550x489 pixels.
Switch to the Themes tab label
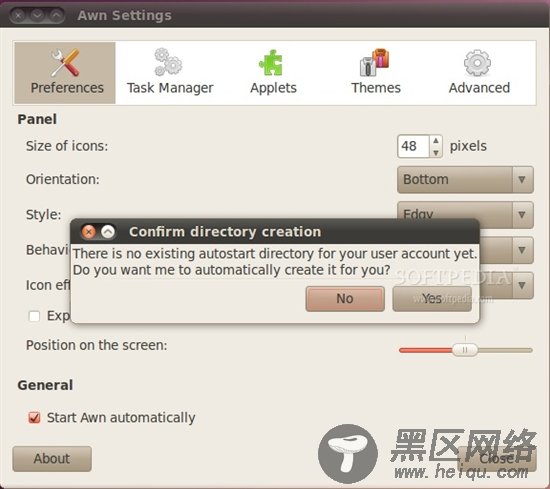(x=376, y=88)
